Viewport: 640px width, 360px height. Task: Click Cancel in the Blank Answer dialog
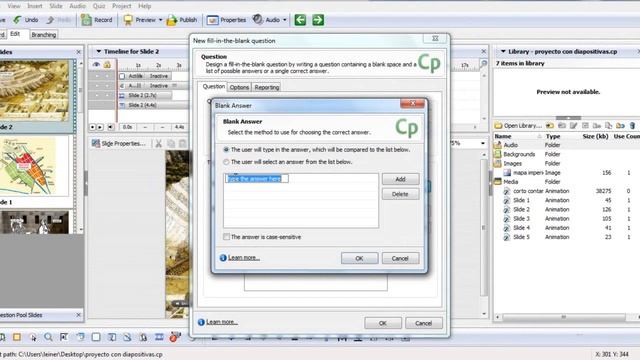click(x=400, y=258)
